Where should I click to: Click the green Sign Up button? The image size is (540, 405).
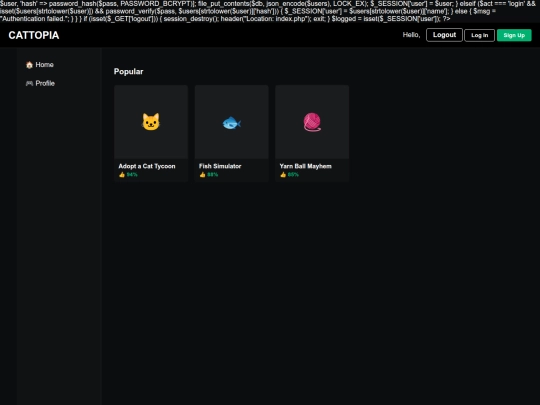[x=514, y=35]
